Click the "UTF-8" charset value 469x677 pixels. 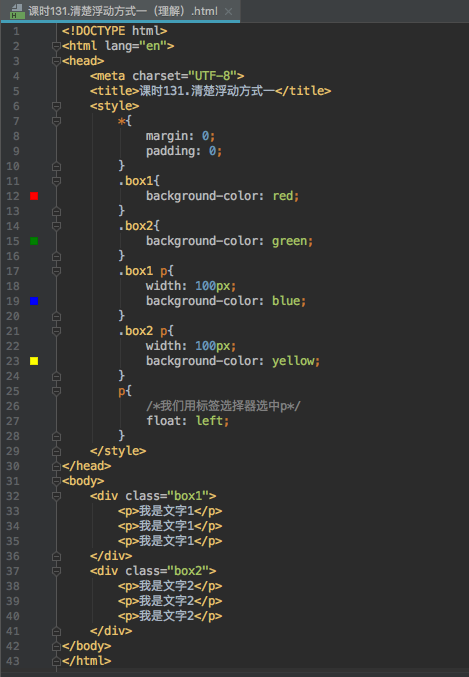pyautogui.click(x=212, y=76)
